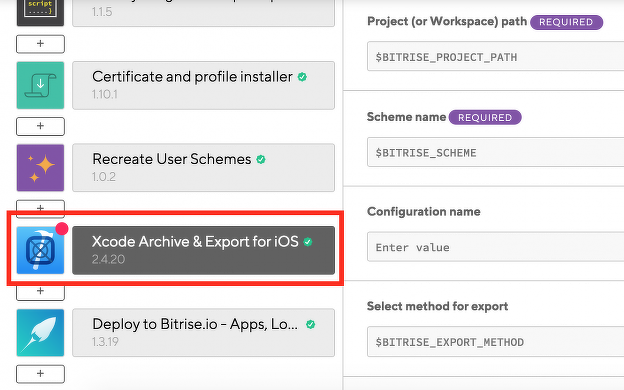Click verified badge beside Deploy to Bitrise.io
Viewport: 624px width, 390px height.
click(x=310, y=324)
